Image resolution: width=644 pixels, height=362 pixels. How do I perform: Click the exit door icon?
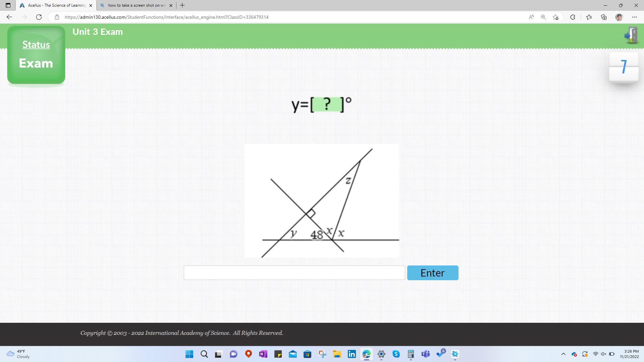click(631, 35)
